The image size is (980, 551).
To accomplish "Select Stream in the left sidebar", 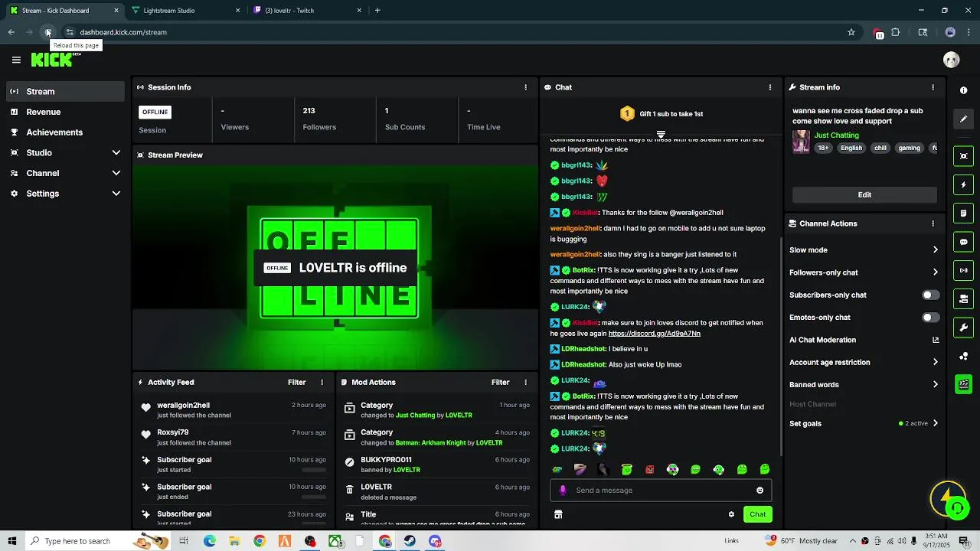I will pos(66,91).
